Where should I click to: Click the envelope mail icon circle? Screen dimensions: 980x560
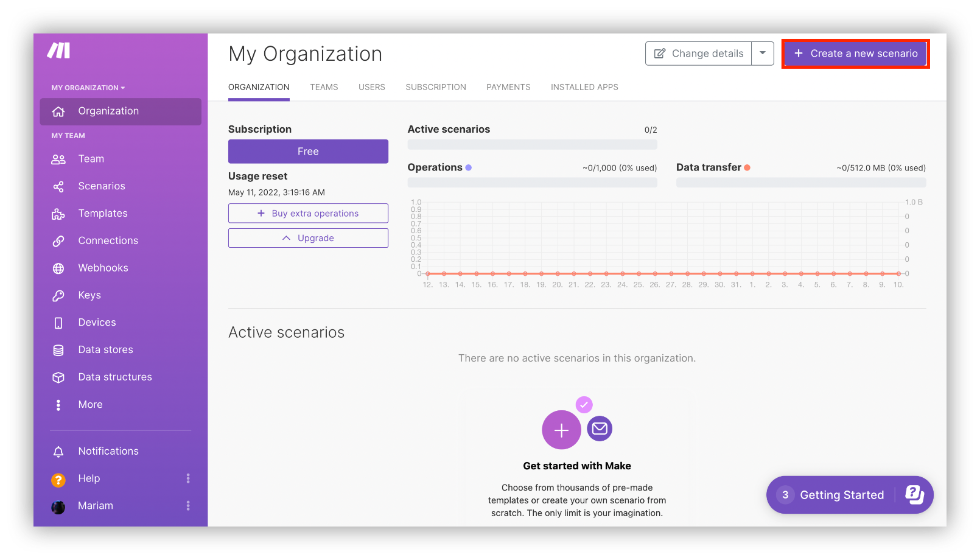click(600, 429)
